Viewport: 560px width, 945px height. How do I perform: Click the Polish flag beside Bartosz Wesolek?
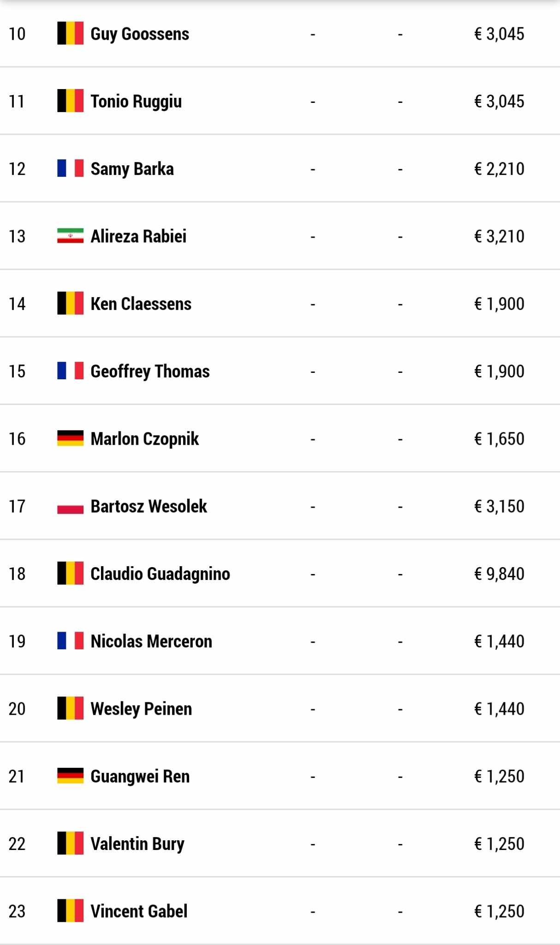70,506
